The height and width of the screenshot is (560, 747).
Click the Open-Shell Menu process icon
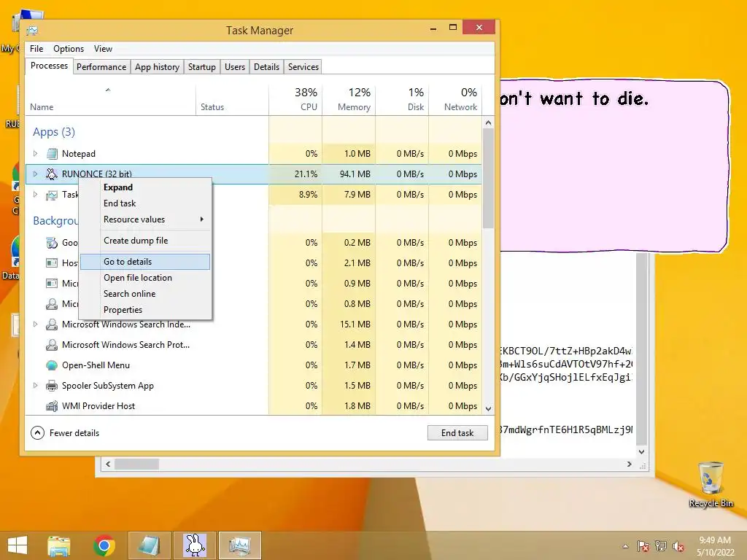point(52,365)
